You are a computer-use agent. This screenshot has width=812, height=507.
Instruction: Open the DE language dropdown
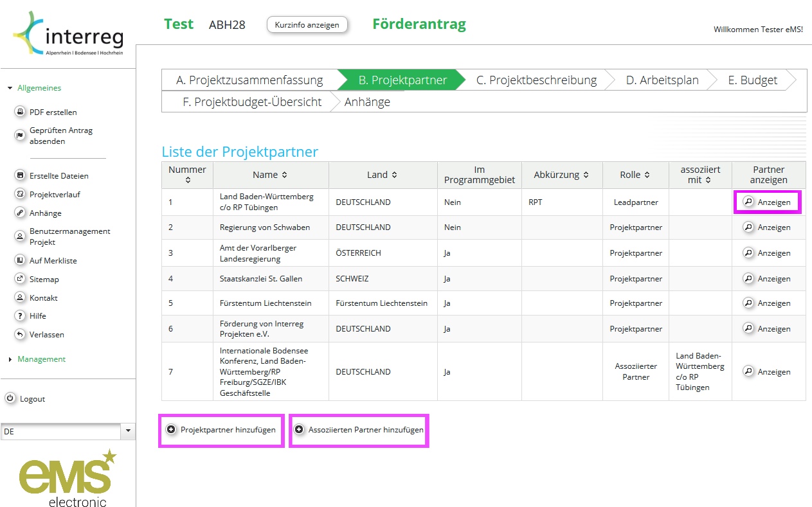tap(128, 431)
